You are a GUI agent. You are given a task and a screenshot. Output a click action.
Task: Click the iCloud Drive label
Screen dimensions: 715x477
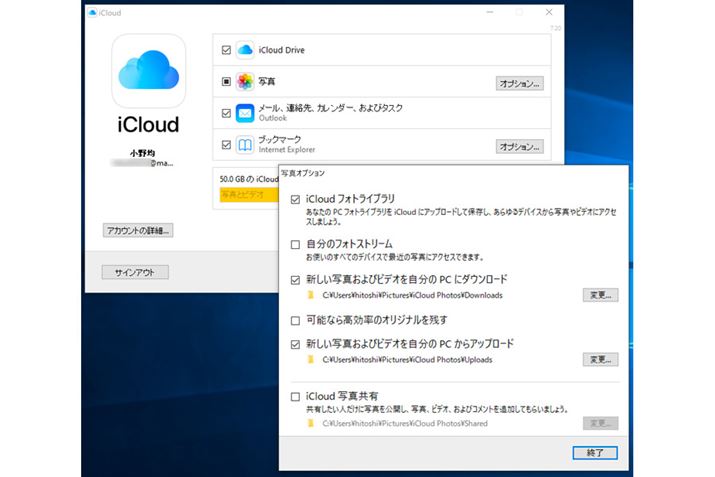(x=281, y=50)
